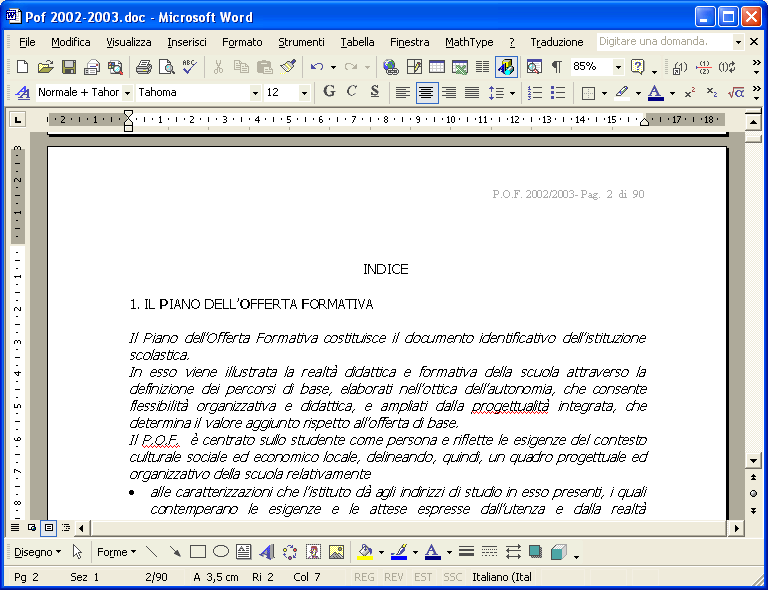Open the Formato menu
768x590 pixels.
242,42
